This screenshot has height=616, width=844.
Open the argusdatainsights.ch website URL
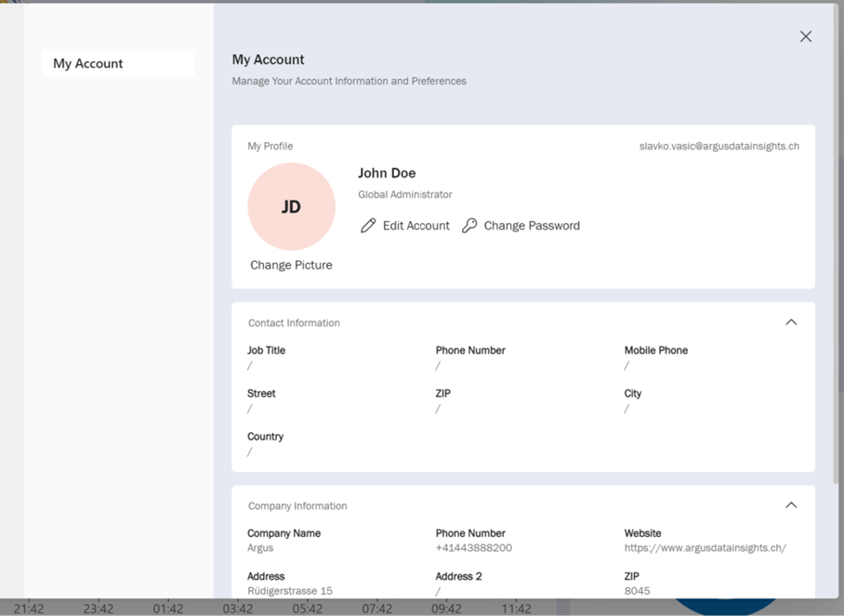[x=705, y=548]
